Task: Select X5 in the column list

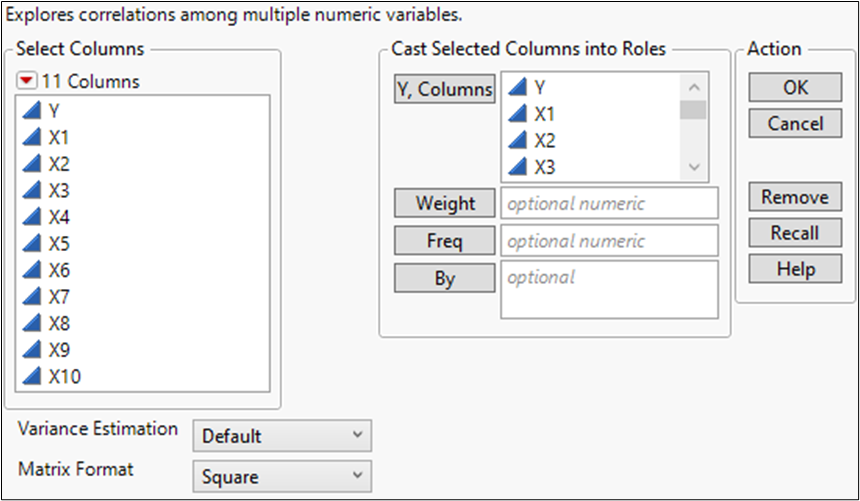Action: (x=58, y=244)
